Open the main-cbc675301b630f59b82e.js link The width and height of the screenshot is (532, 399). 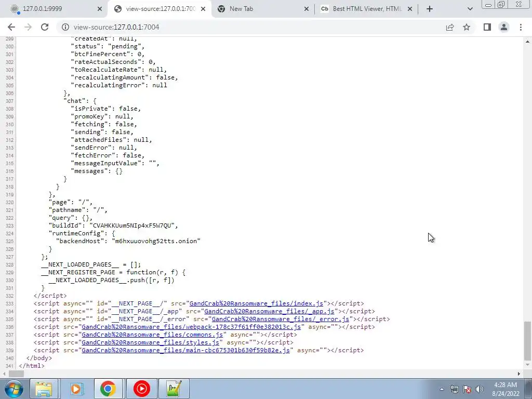point(185,351)
